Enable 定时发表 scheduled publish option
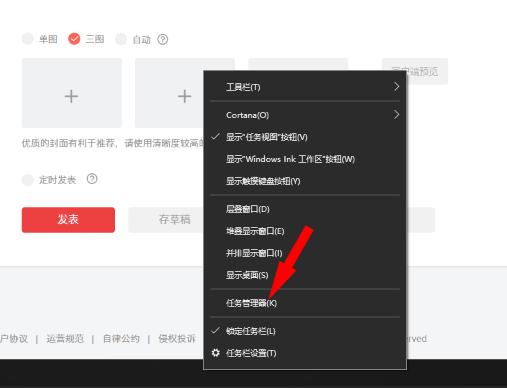The height and width of the screenshot is (388, 507). tap(28, 180)
